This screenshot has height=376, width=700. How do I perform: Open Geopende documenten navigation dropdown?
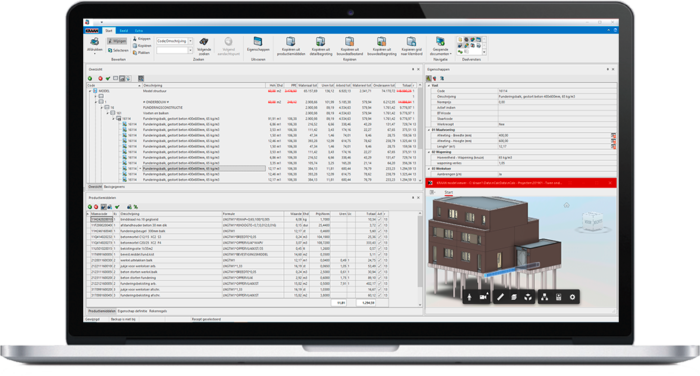(x=440, y=46)
